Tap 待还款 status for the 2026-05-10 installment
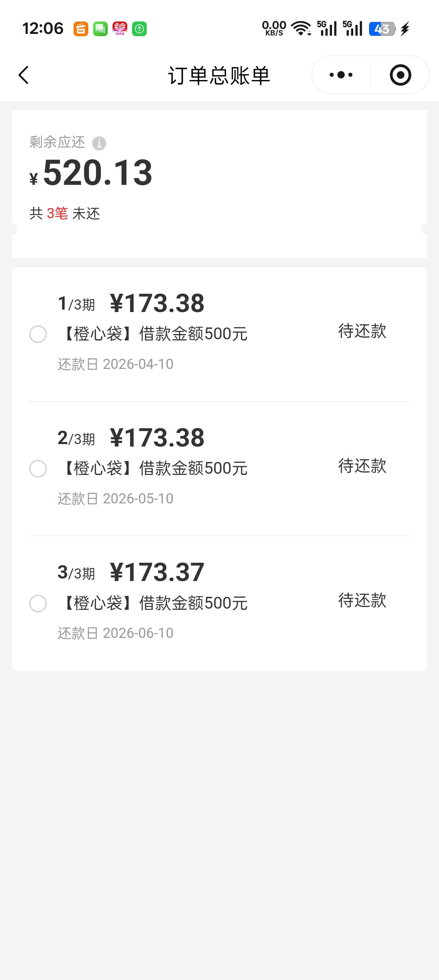This screenshot has width=439, height=980. (x=362, y=466)
